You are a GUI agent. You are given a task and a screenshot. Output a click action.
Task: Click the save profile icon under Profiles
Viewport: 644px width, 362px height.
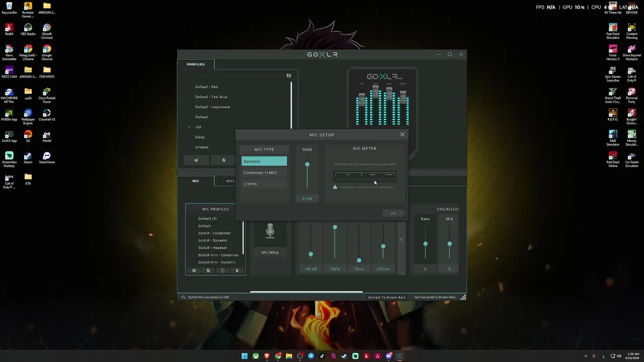pyautogui.click(x=196, y=160)
